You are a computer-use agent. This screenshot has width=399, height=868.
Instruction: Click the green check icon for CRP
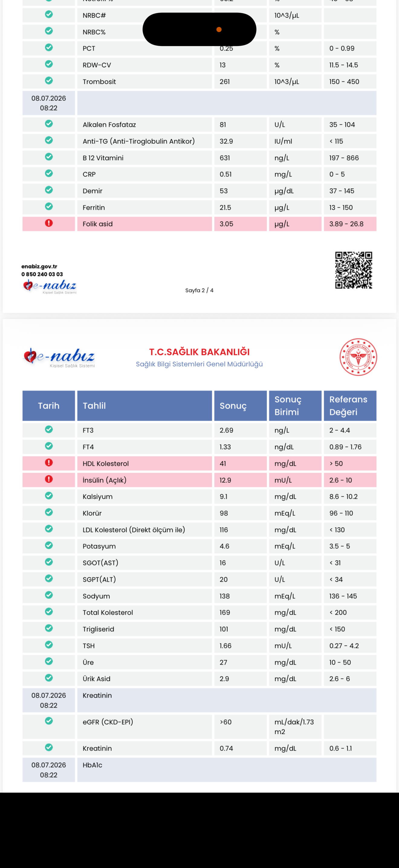tap(49, 173)
